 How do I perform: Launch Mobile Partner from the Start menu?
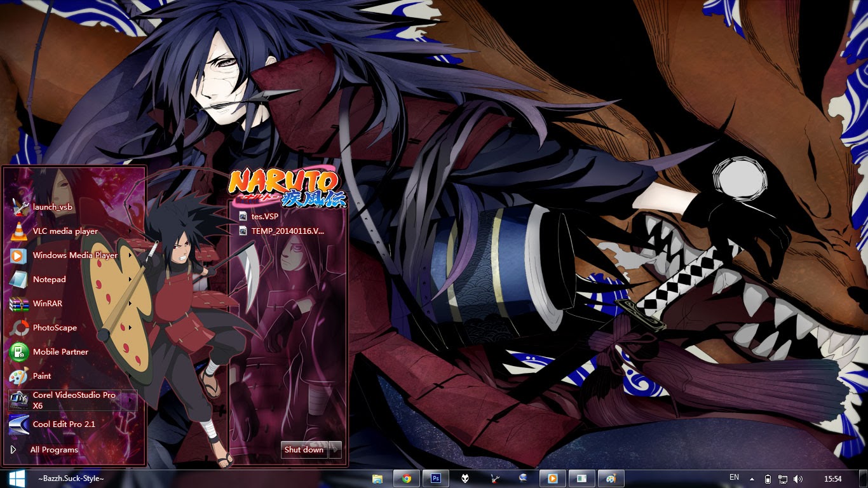click(72, 352)
